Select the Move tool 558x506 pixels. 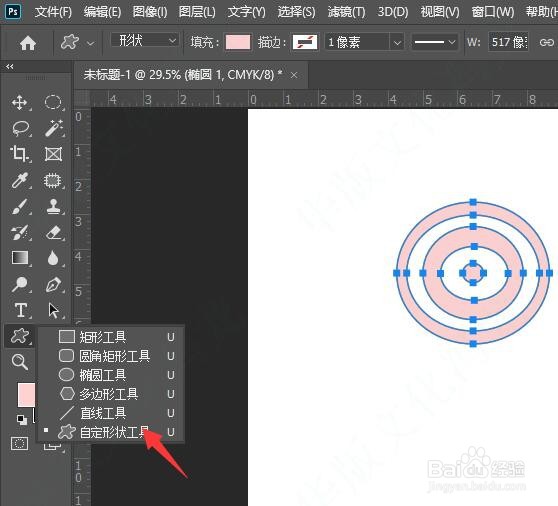pyautogui.click(x=20, y=103)
